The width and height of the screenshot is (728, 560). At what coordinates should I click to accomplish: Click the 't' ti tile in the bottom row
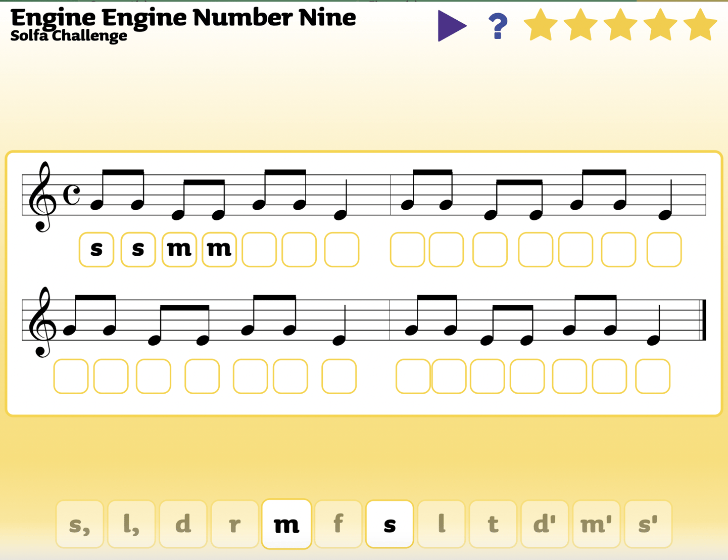click(493, 525)
